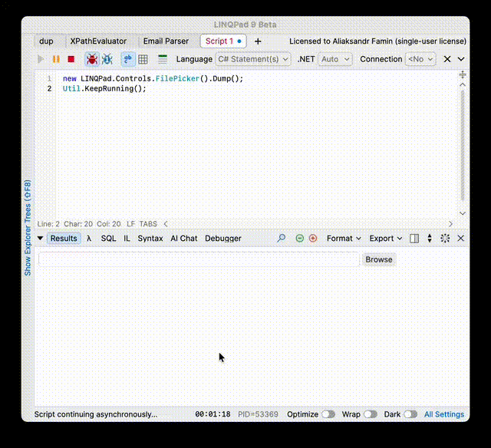
Task: Run the script with the play button
Action: click(41, 59)
